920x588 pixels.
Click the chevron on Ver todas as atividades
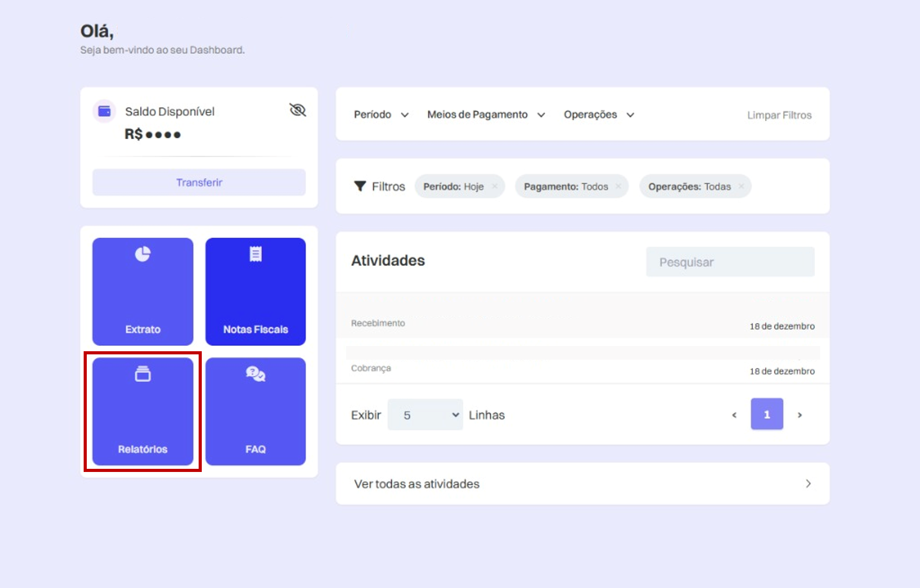coord(808,483)
